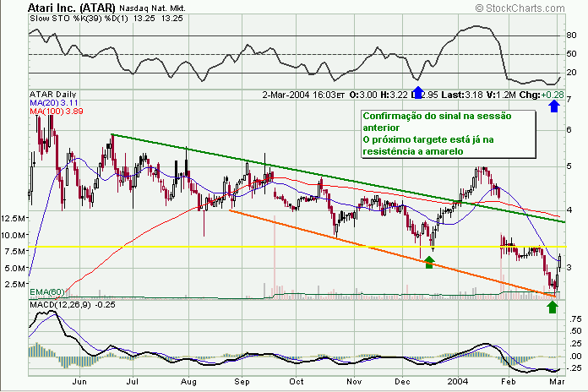Click the Atari Inc. (ATAR) chart title
This screenshot has width=588, height=392.
[x=71, y=8]
